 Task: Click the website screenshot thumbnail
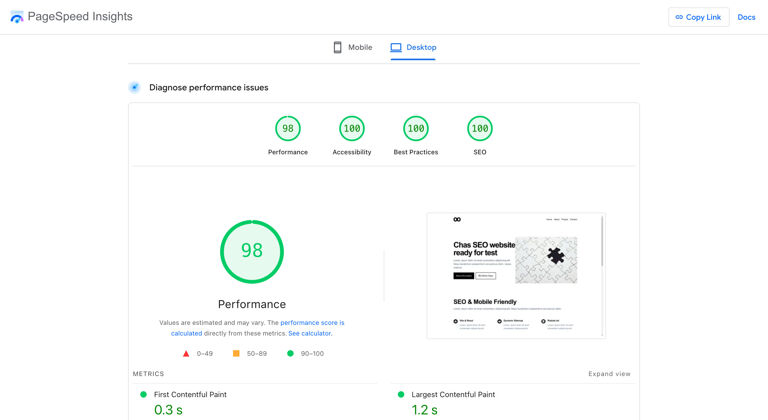coord(516,275)
